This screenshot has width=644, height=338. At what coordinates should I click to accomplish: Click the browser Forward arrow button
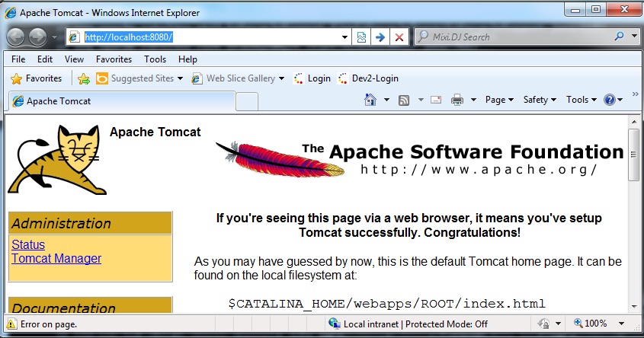[x=38, y=37]
